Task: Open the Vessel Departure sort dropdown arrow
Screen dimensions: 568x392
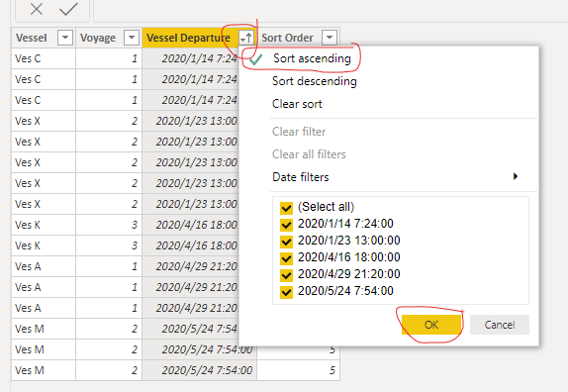Action: coord(246,38)
